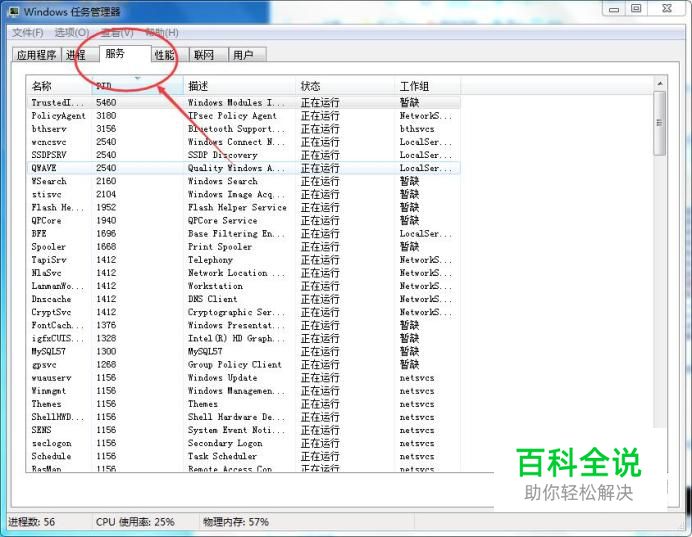692x537 pixels.
Task: Select the TrustedI... service row
Action: pyautogui.click(x=243, y=102)
